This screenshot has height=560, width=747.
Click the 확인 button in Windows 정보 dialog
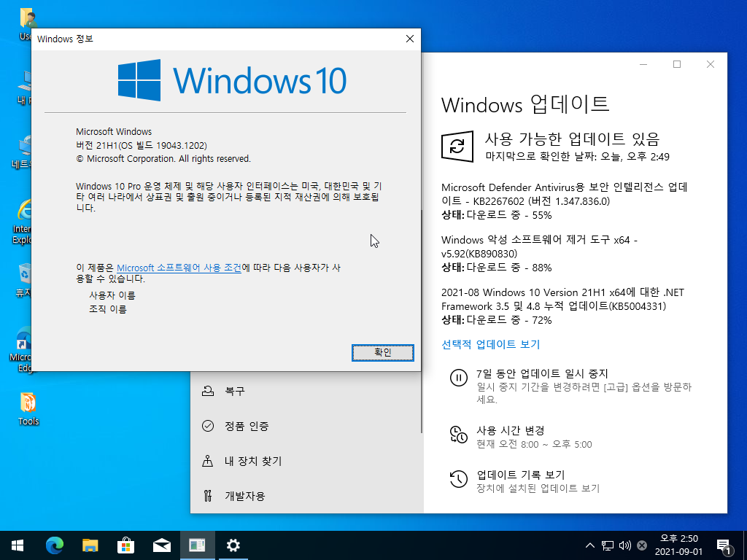click(x=382, y=352)
